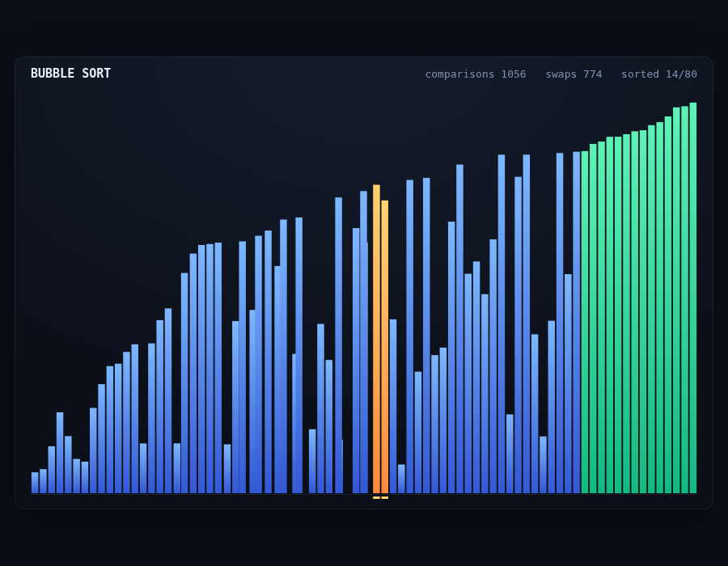Select the comparisons 1056 counter

(476, 74)
